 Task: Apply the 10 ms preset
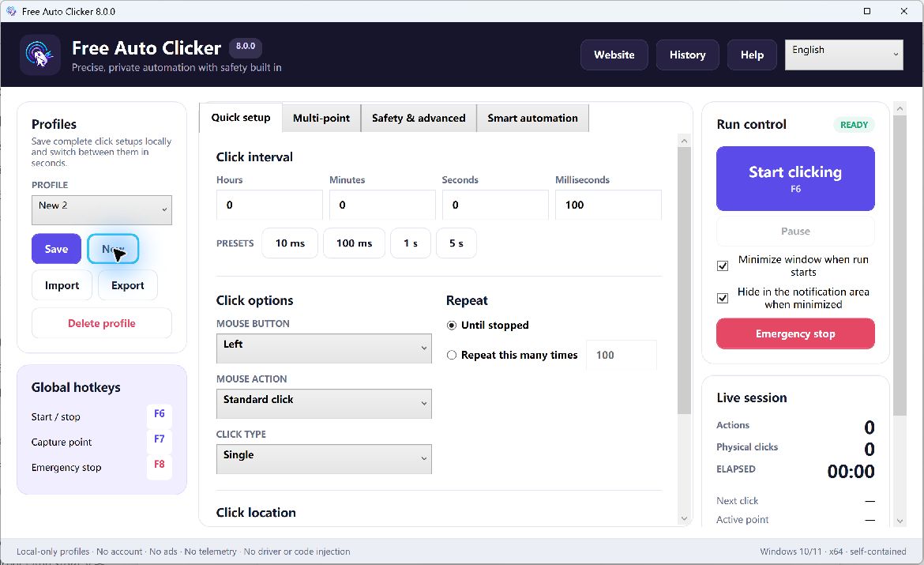click(x=290, y=243)
